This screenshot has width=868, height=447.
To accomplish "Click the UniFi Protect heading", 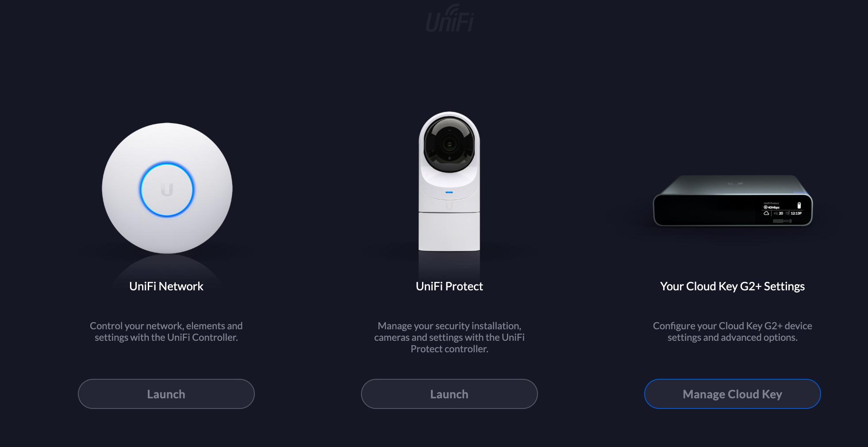I will click(449, 286).
